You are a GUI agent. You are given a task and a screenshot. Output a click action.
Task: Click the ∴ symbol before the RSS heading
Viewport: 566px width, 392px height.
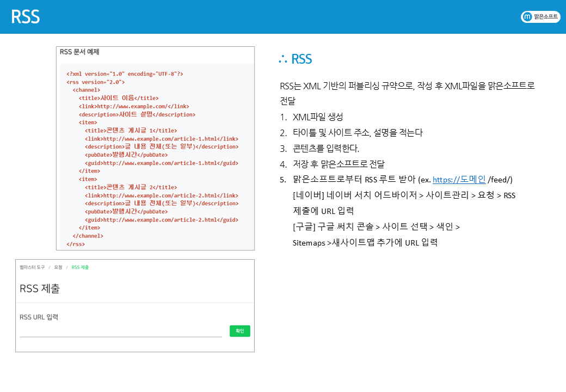[x=282, y=60]
